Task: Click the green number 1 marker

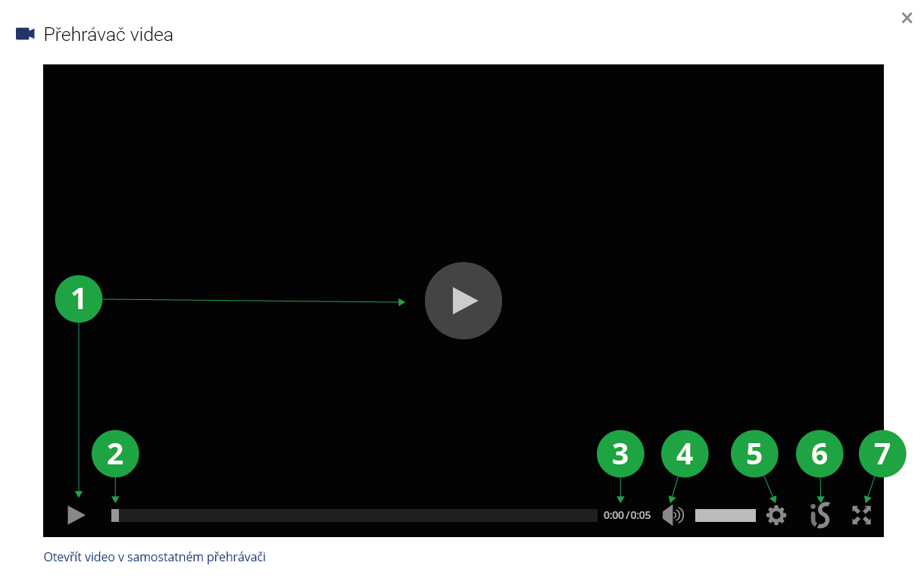Action: click(79, 299)
